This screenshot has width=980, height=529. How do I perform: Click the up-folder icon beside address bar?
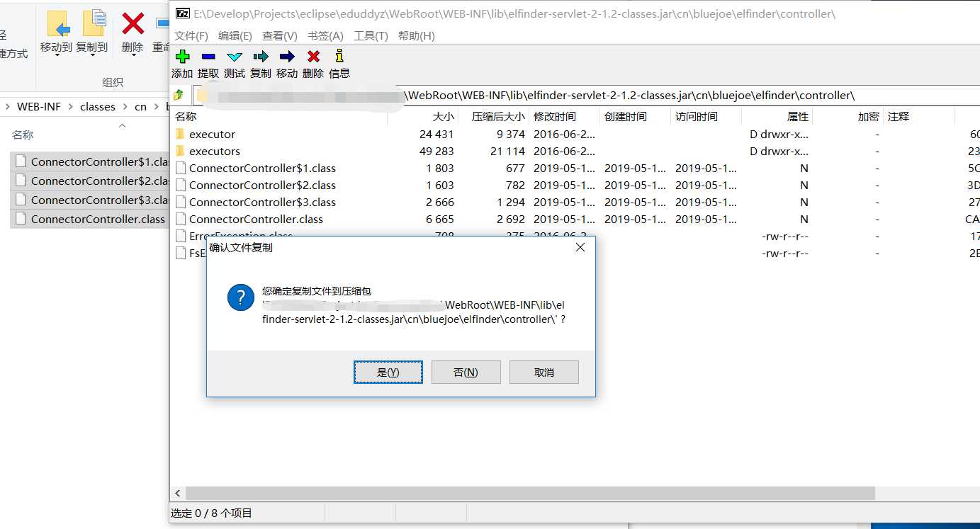point(179,95)
